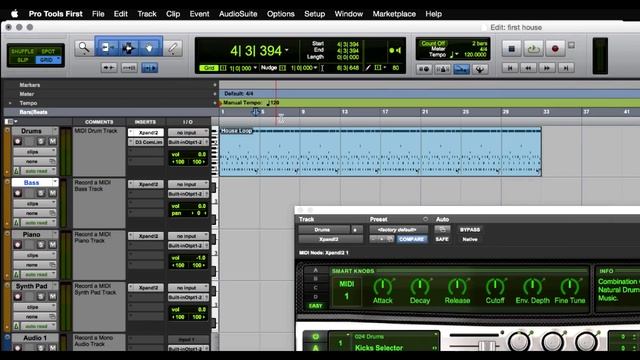This screenshot has height=360, width=640.
Task: Select the Zoomer magnifier tool
Action: click(84, 48)
